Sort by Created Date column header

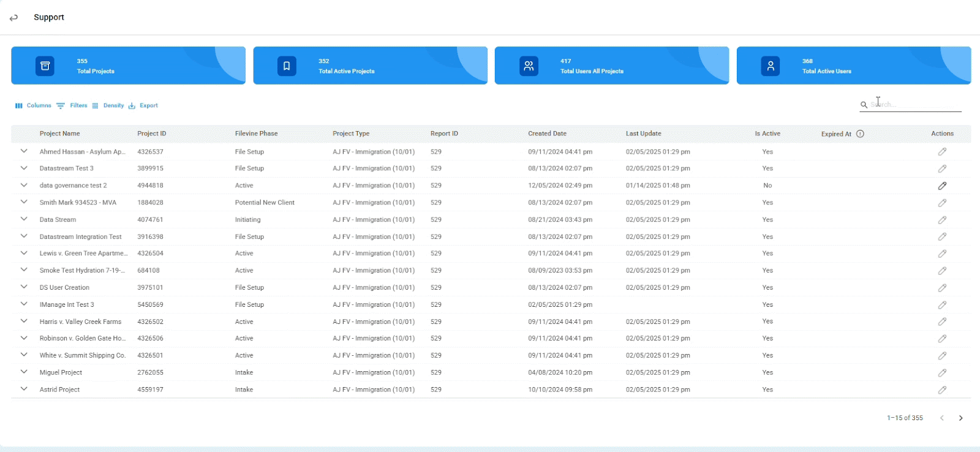click(x=548, y=134)
